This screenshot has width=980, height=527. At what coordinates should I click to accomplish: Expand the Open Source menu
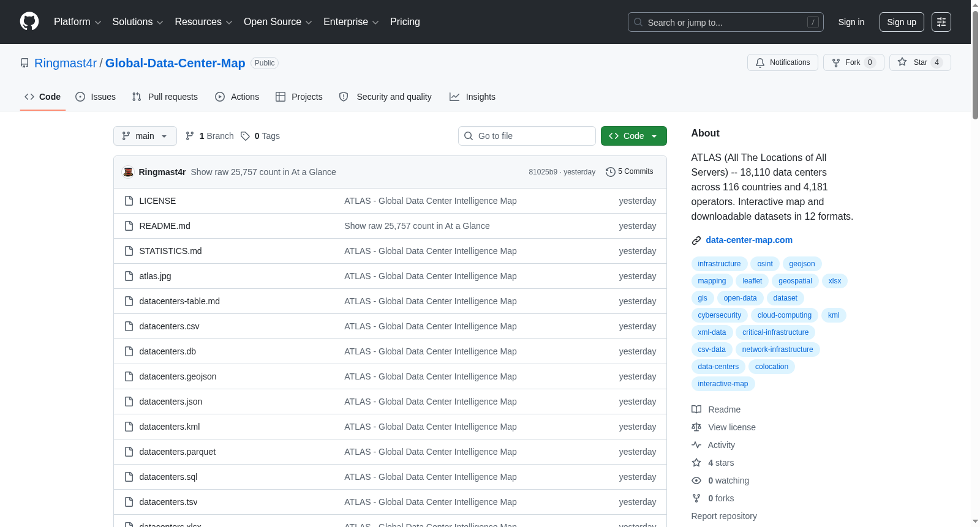278,22
